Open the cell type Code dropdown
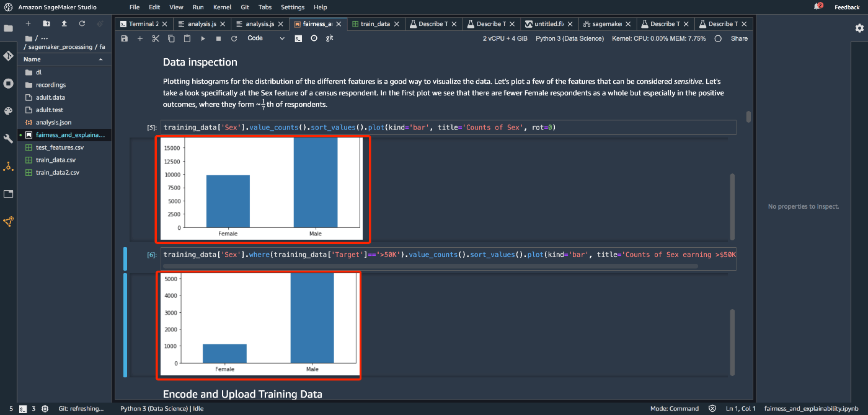Screen dimensions: 868x415 click(x=265, y=38)
